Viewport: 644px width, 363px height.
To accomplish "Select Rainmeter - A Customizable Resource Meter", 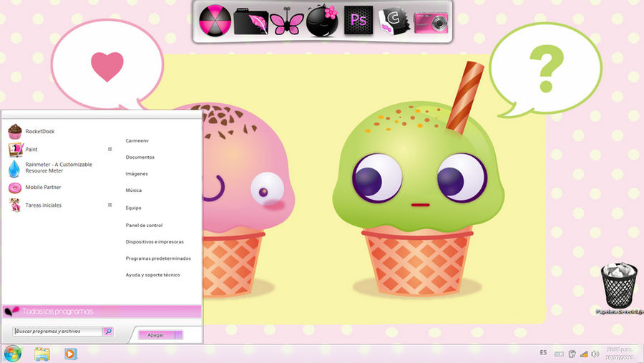I will 59,168.
